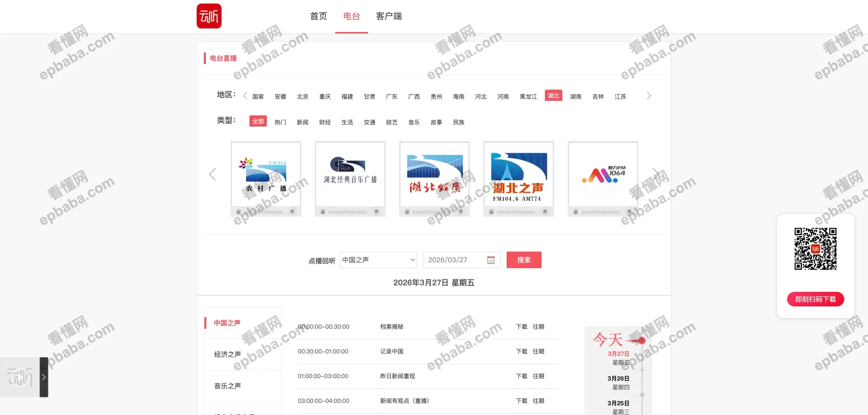
Task: Select the 广东 region
Action: tap(392, 96)
